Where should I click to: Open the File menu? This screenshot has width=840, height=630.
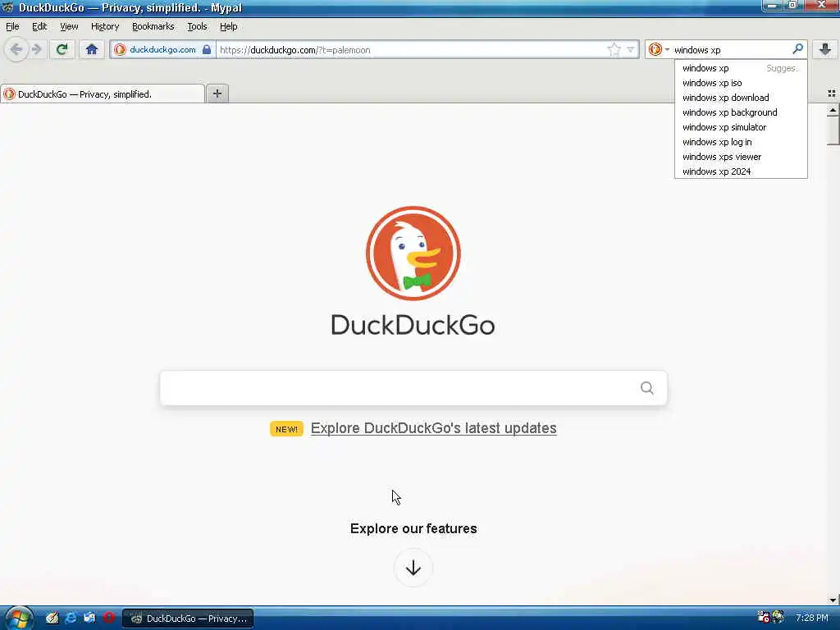(x=12, y=26)
